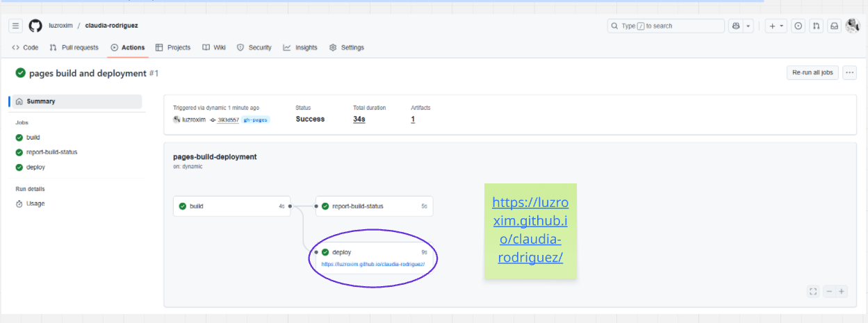Select the build job in sidebar
Image resolution: width=868 pixels, height=323 pixels.
pyautogui.click(x=33, y=138)
